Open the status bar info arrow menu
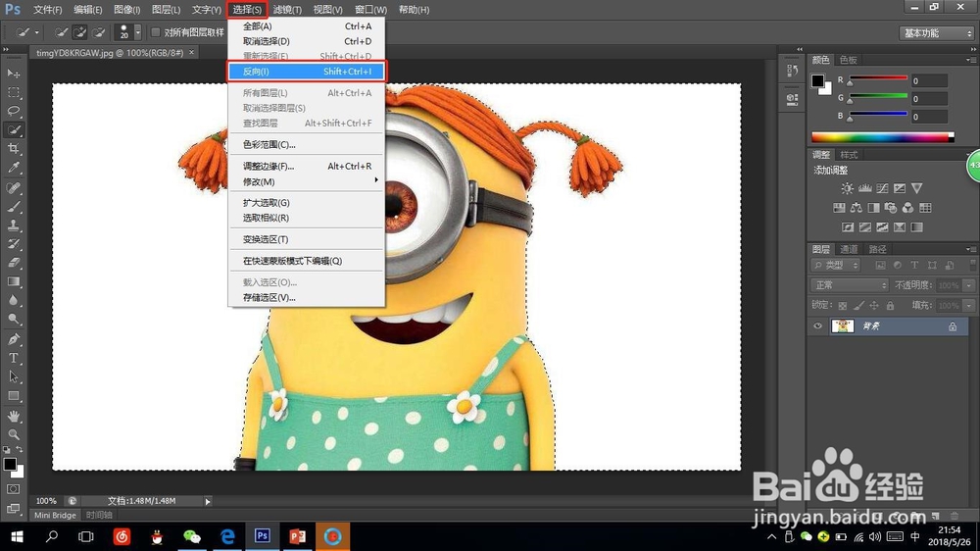Screen dimensions: 980x551 point(208,501)
